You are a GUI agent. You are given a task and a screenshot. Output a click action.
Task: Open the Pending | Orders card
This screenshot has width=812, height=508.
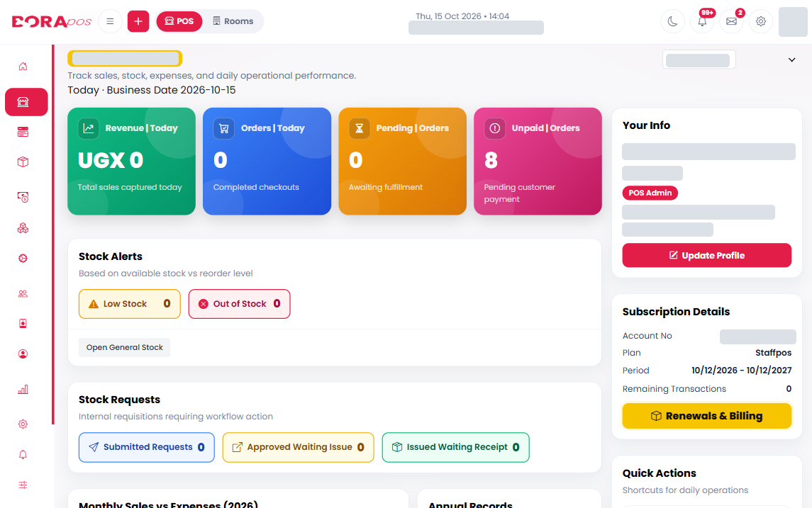pyautogui.click(x=402, y=162)
